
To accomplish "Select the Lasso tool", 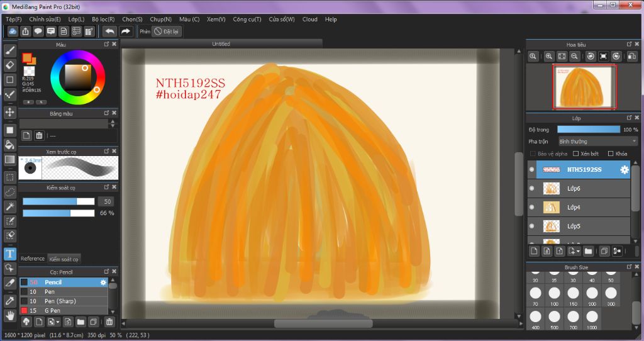I will 10,192.
